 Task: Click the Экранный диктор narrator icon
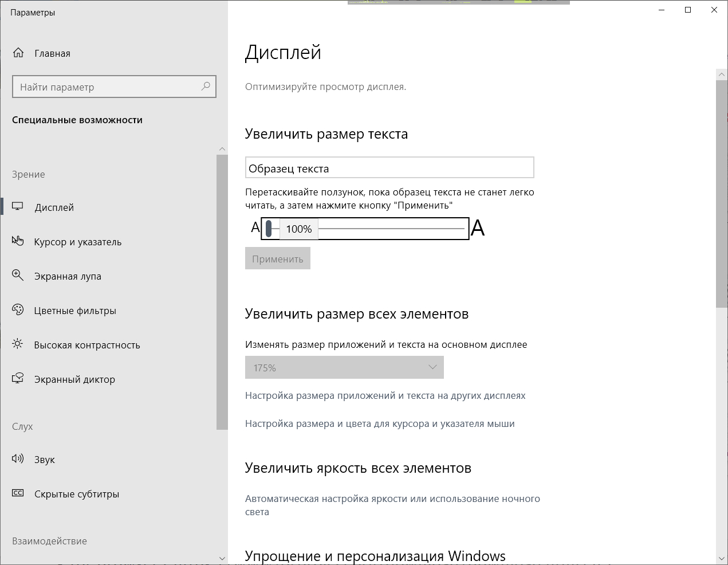(x=18, y=379)
